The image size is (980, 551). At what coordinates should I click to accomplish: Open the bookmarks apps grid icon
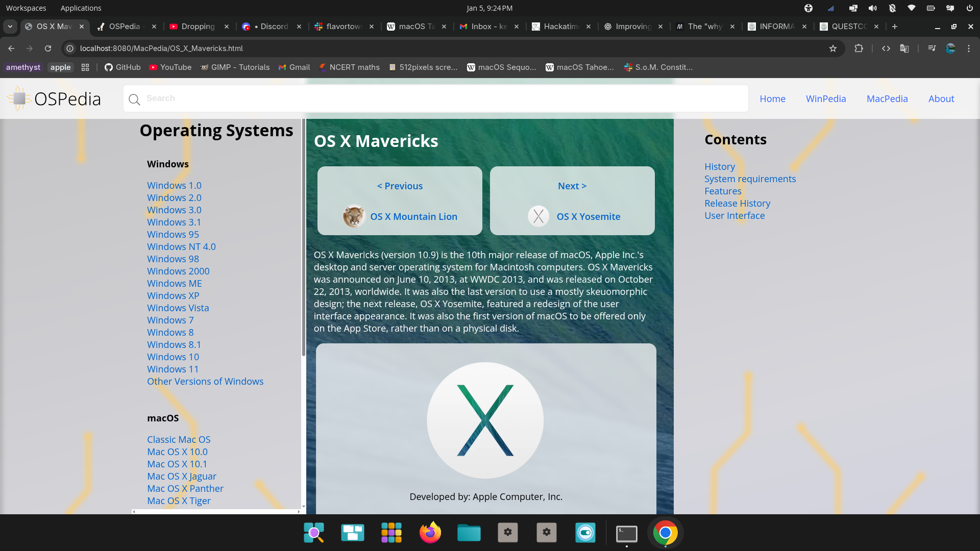pos(85,67)
